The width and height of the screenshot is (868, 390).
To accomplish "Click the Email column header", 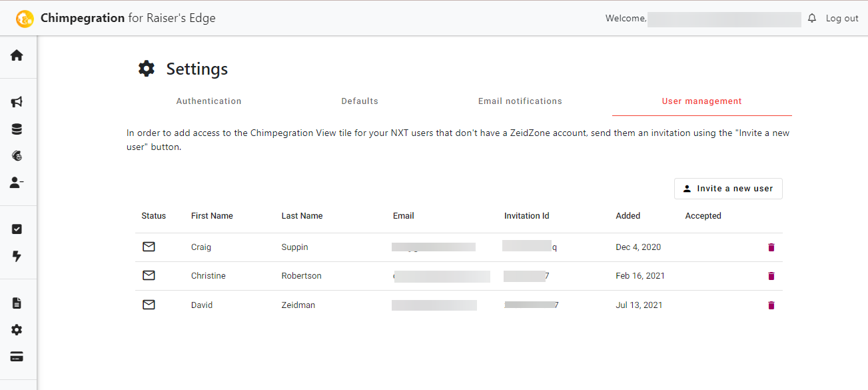I will tap(404, 216).
